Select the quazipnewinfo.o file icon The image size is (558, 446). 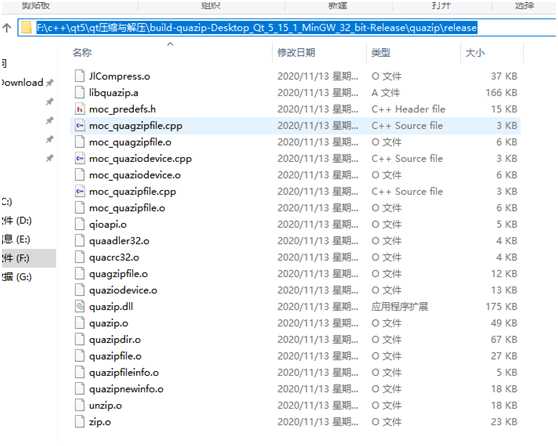pyautogui.click(x=80, y=389)
